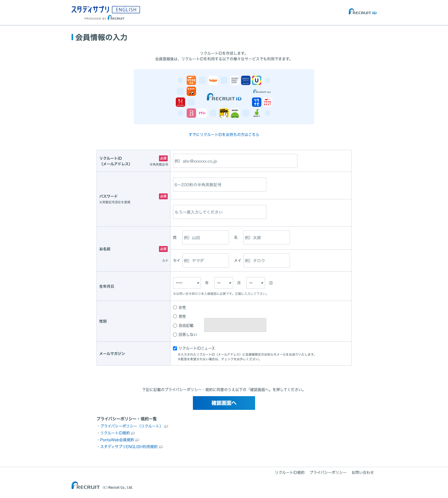Click the footer Recruit logo
The image size is (448, 498).
pyautogui.click(x=86, y=486)
